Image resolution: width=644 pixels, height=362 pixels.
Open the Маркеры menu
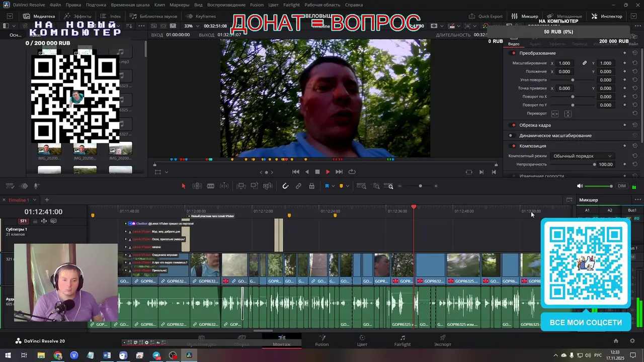coord(180,5)
